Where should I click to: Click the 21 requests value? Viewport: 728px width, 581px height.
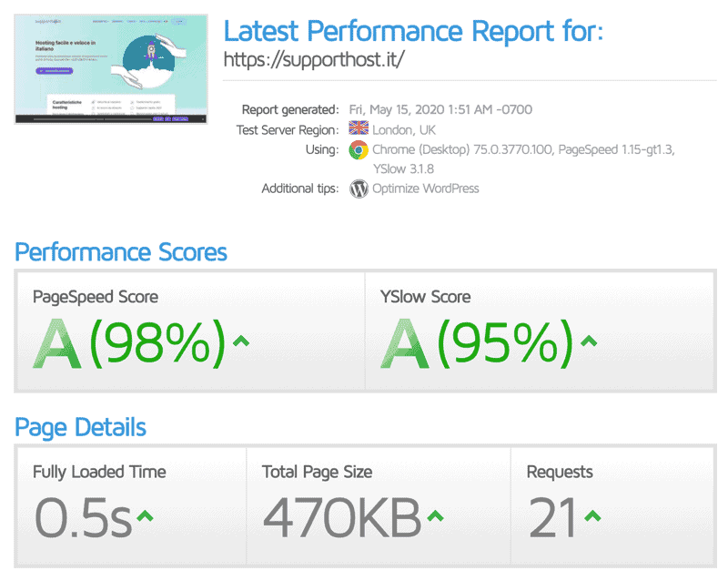coord(553,518)
